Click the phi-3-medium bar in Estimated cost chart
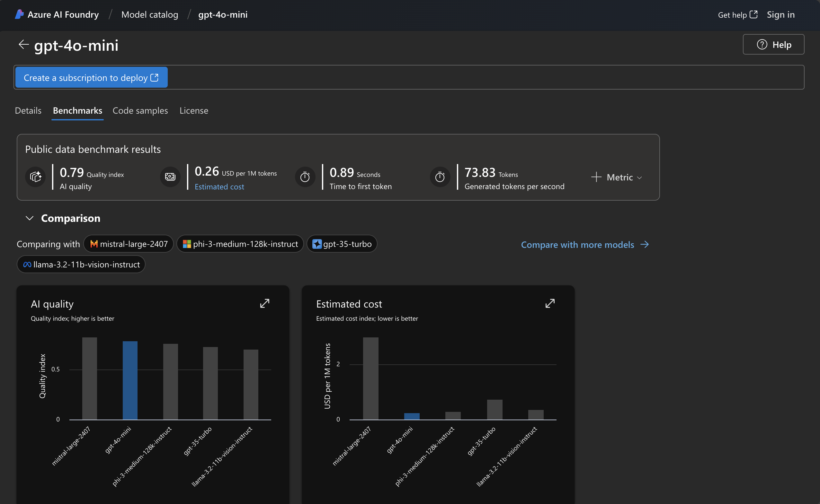 453,416
